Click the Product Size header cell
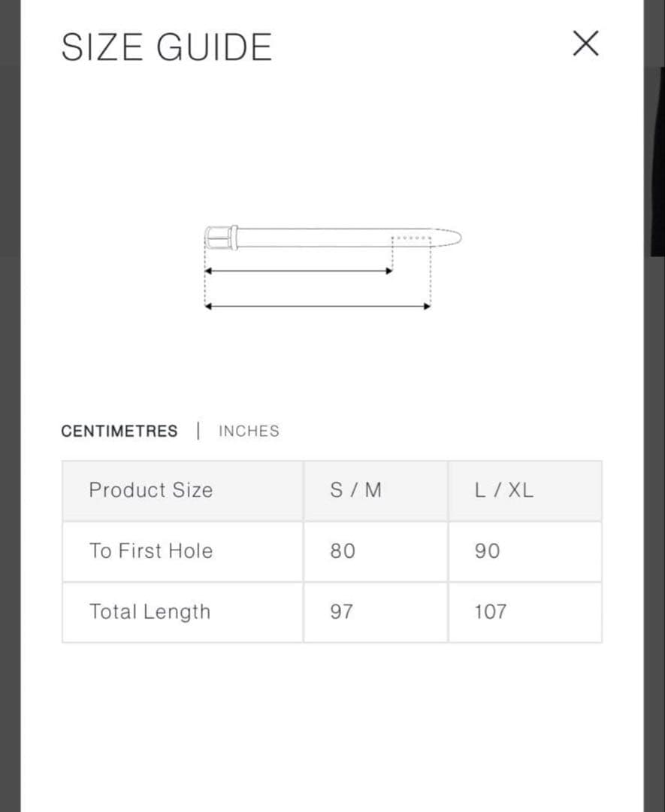Screen dimensions: 665x812 150,490
